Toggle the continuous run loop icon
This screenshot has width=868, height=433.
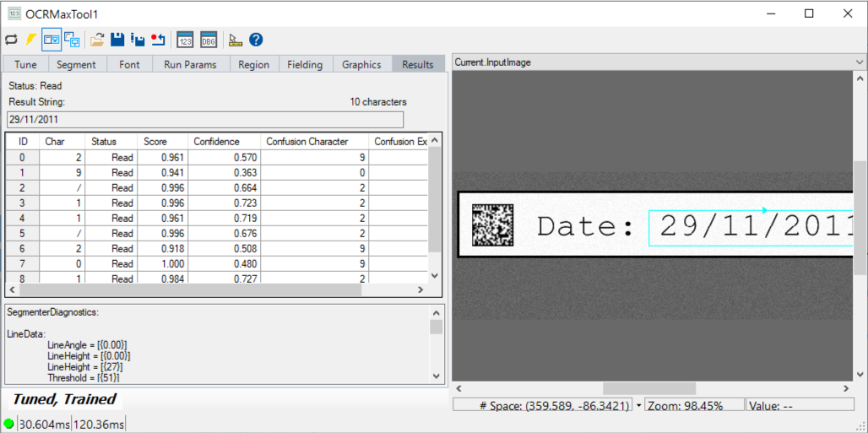12,40
